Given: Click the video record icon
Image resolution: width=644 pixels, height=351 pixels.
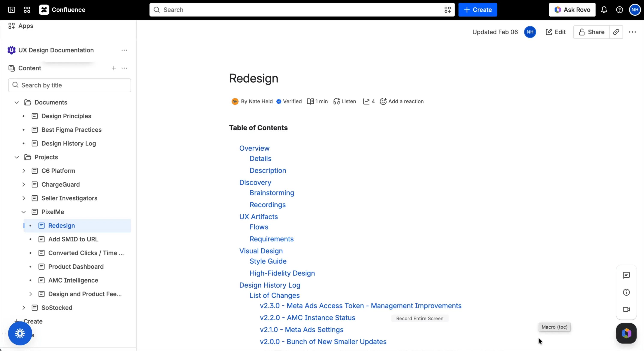Looking at the screenshot, I should 626,309.
